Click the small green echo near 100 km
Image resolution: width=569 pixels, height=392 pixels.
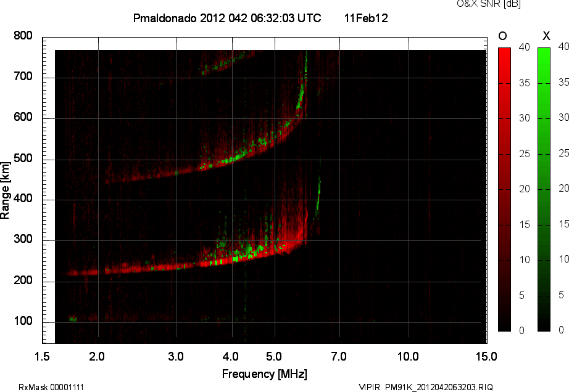73,319
